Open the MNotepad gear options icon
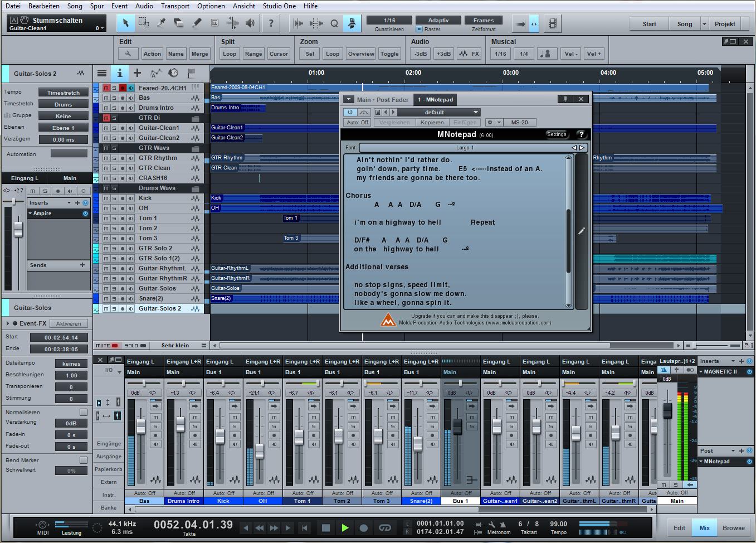Viewport: 756px width, 543px height. pyautogui.click(x=490, y=122)
